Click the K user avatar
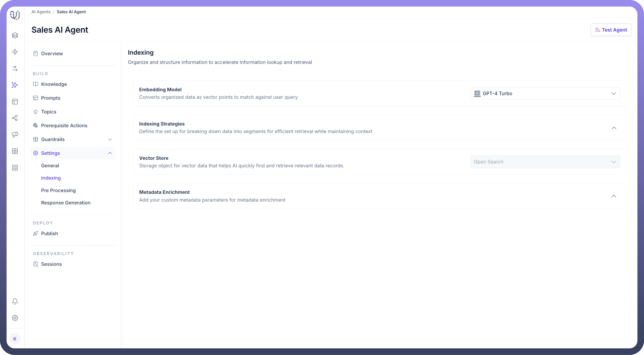This screenshot has width=644, height=355. click(x=15, y=339)
